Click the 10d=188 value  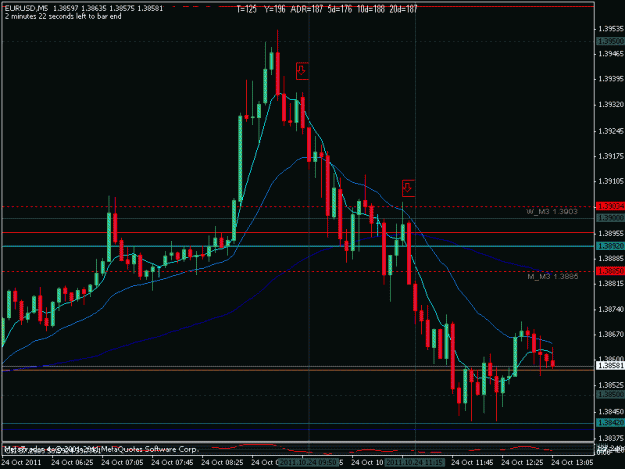coord(370,9)
